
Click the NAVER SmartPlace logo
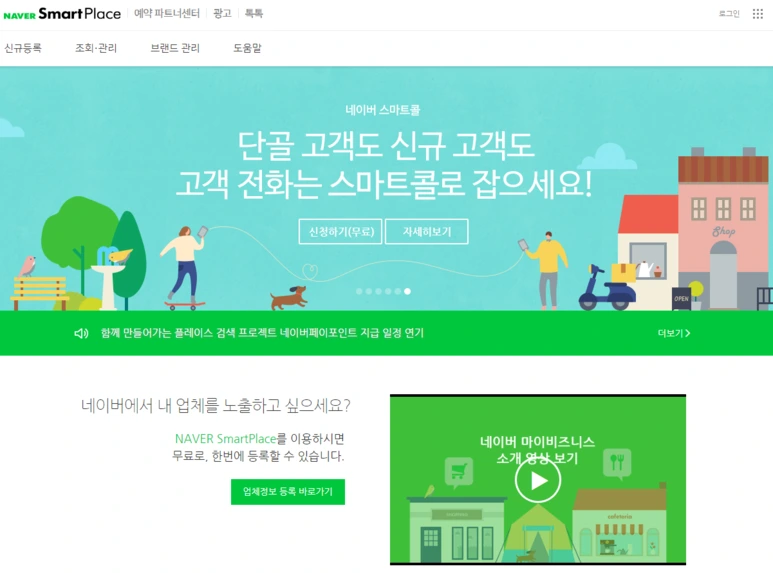62,14
